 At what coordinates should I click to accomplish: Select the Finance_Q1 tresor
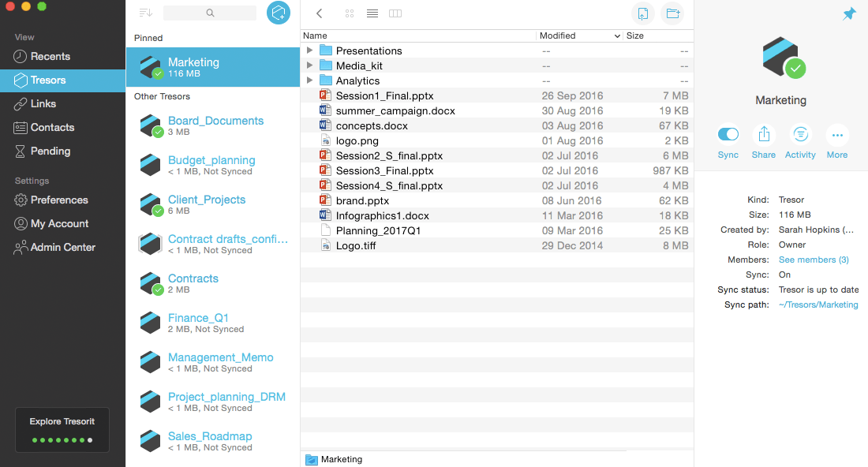click(x=212, y=323)
